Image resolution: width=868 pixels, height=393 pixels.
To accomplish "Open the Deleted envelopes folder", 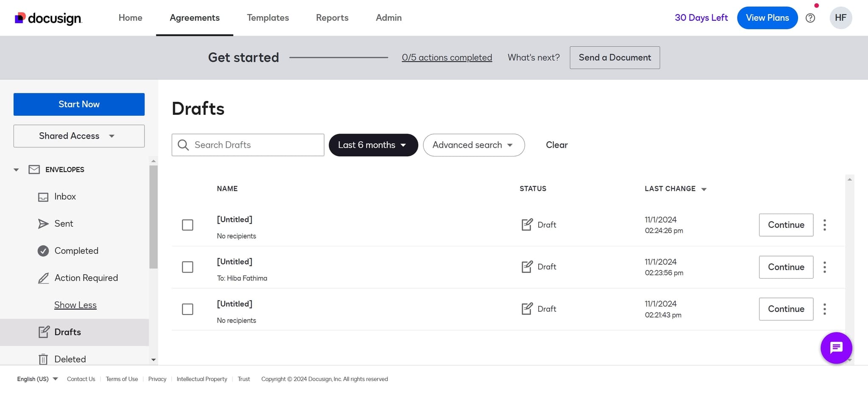I will point(70,359).
